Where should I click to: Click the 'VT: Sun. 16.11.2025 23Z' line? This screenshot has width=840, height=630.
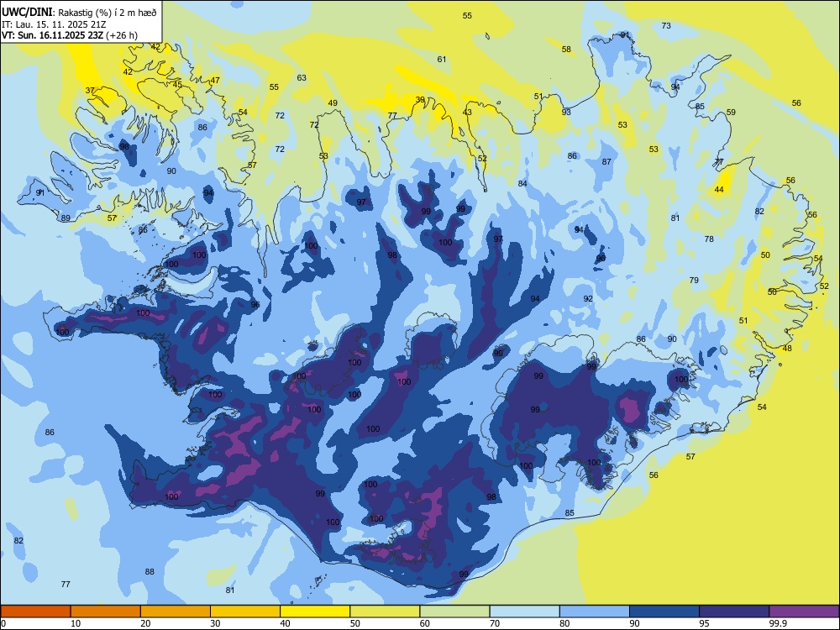point(53,35)
